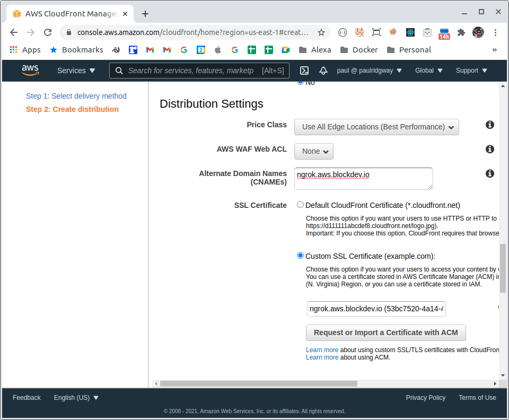Image resolution: width=509 pixels, height=420 pixels.
Task: Open the Google Calendar bookmark icon
Action: (201, 50)
